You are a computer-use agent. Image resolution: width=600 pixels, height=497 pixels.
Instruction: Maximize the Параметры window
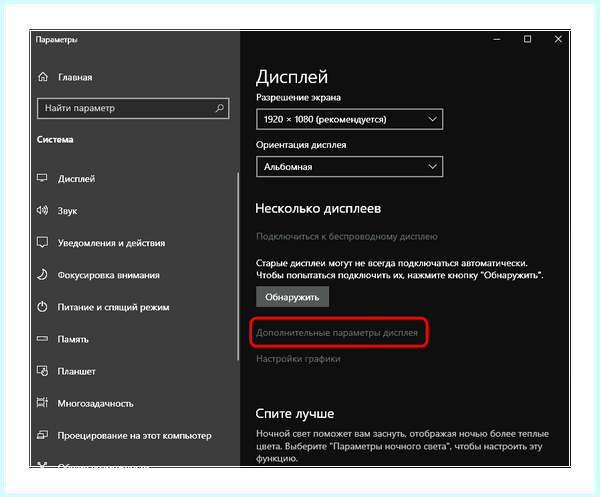(527, 39)
